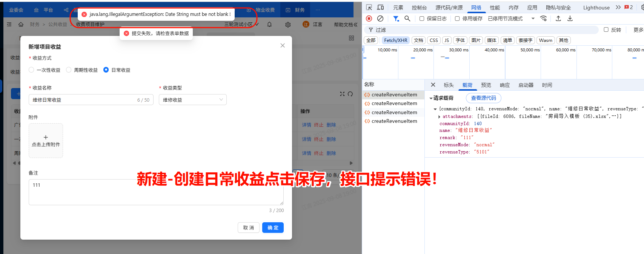Click 备注 textarea
The height and width of the screenshot is (254, 644).
pos(156,192)
